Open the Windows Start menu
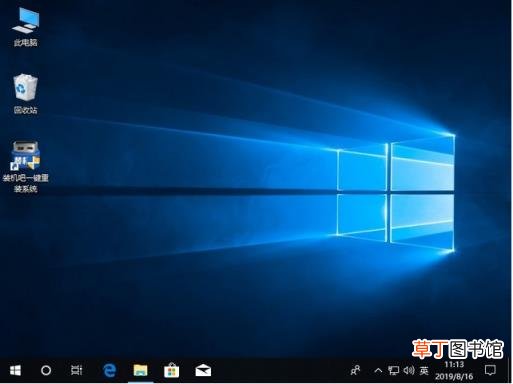513x384 pixels. tap(15, 370)
